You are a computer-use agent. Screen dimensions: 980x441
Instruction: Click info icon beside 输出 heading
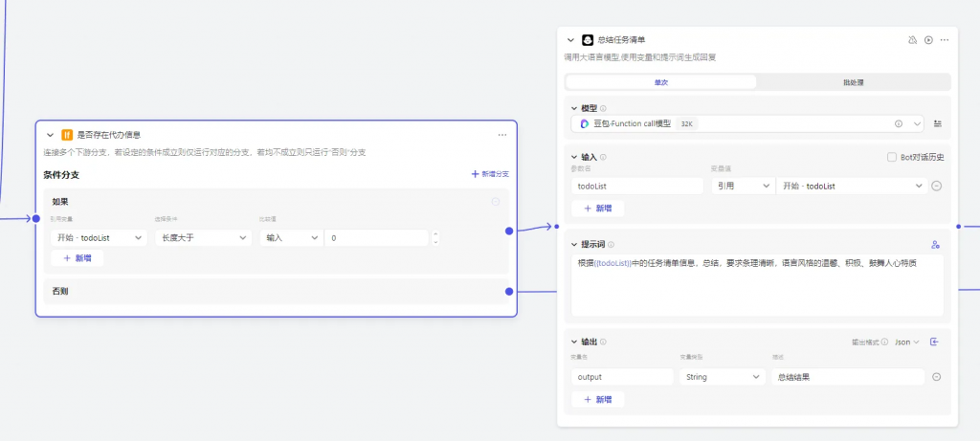point(603,342)
